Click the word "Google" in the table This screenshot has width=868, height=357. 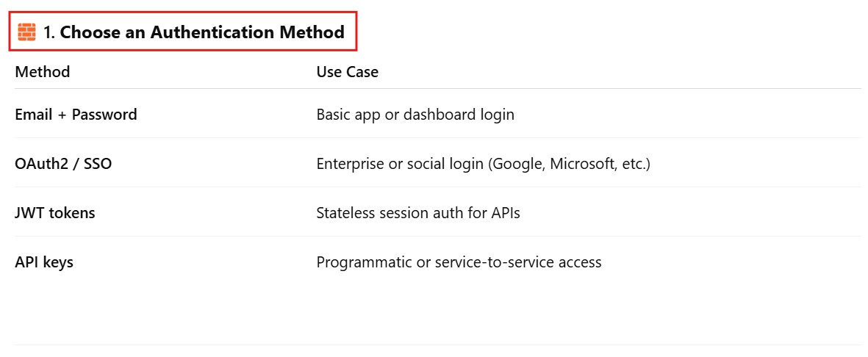pos(515,164)
